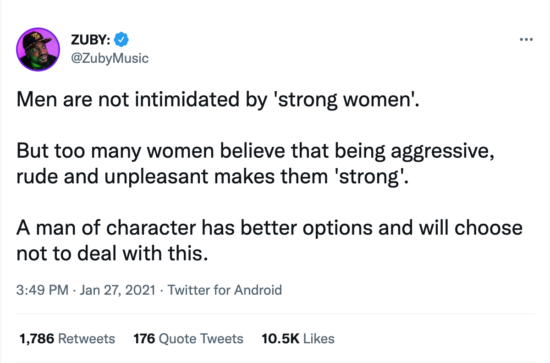This screenshot has height=363, width=550.
Task: Click the ZUBY: display name
Action: pos(90,40)
